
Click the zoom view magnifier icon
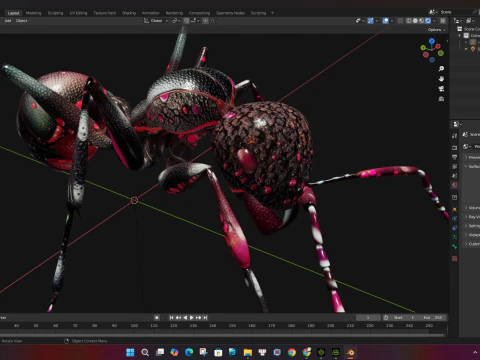(x=441, y=69)
